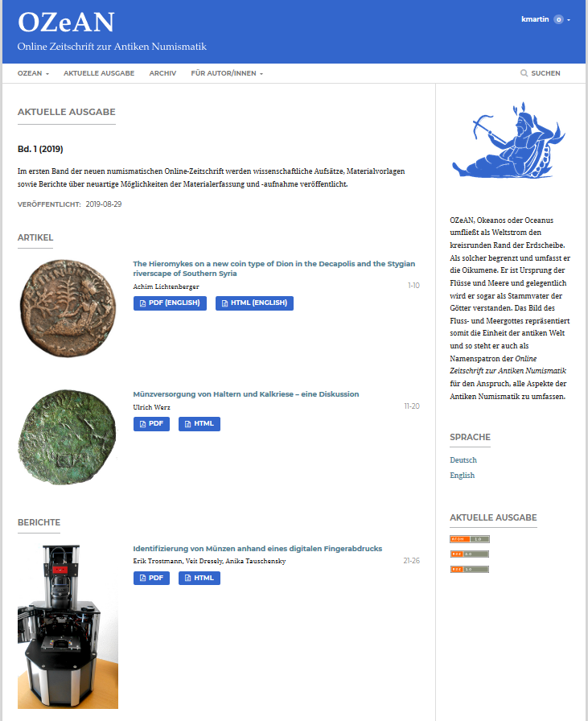Screen dimensions: 588x721
Task: Click the RSS 1.0 feed badge
Action: point(470,569)
